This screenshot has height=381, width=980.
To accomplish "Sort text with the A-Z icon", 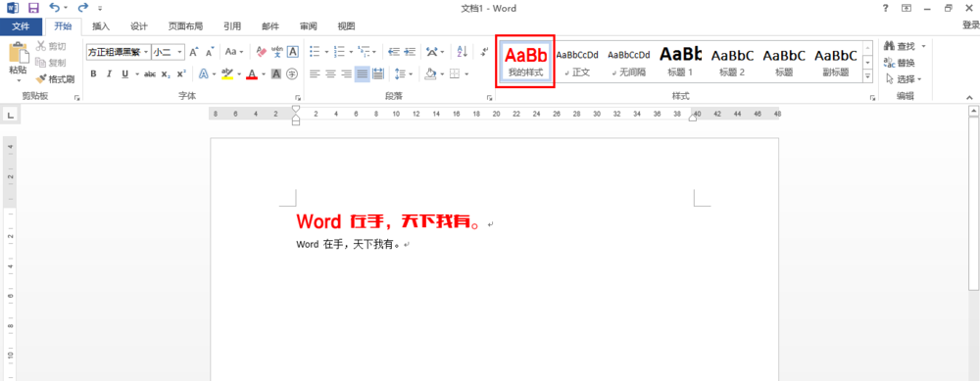I will [463, 52].
